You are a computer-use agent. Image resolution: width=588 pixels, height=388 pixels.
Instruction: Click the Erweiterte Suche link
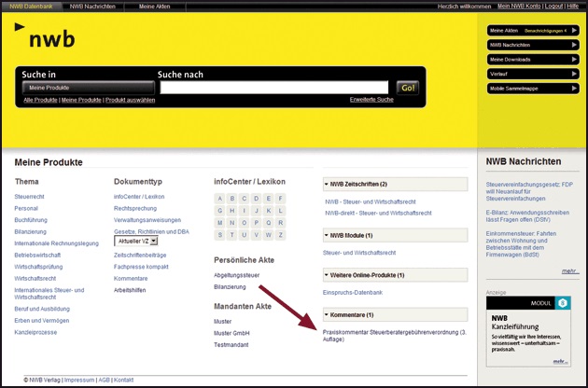pos(371,99)
